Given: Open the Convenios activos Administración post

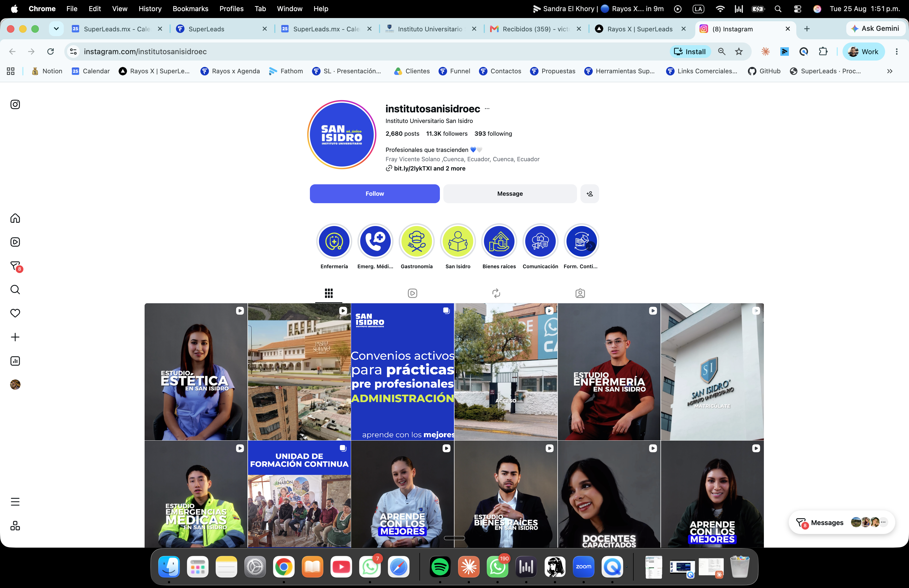Looking at the screenshot, I should [x=403, y=372].
